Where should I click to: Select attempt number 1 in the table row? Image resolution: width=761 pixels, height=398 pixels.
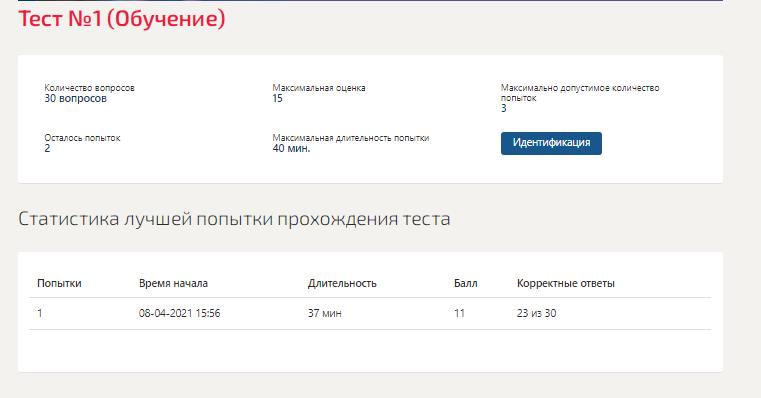40,314
